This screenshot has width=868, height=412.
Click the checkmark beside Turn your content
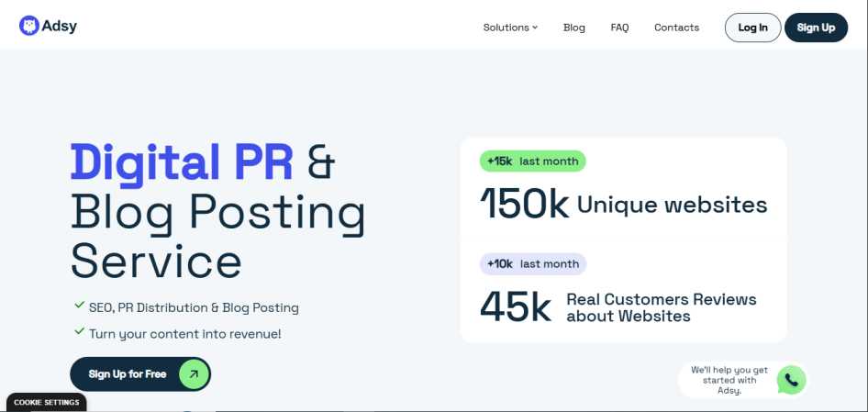(79, 333)
